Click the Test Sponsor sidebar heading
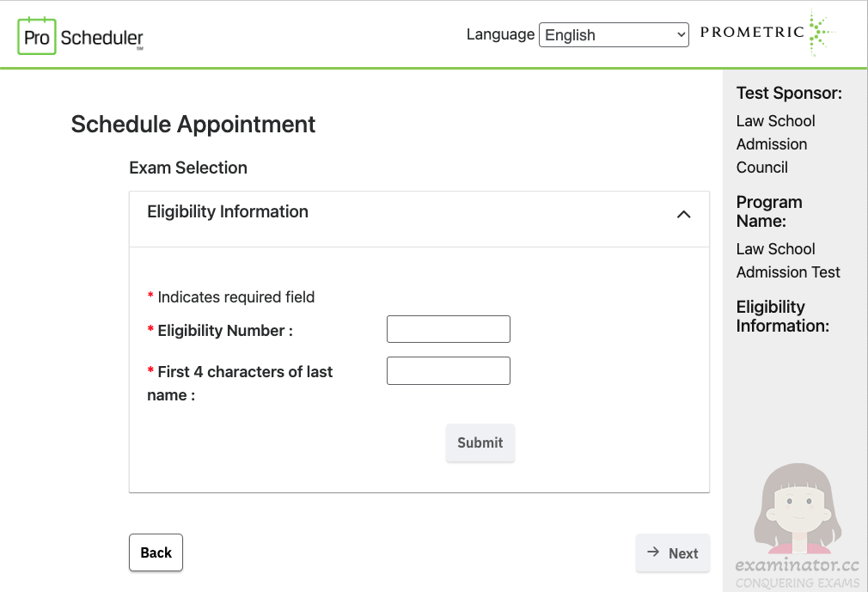Image resolution: width=868 pixels, height=592 pixels. pos(789,93)
